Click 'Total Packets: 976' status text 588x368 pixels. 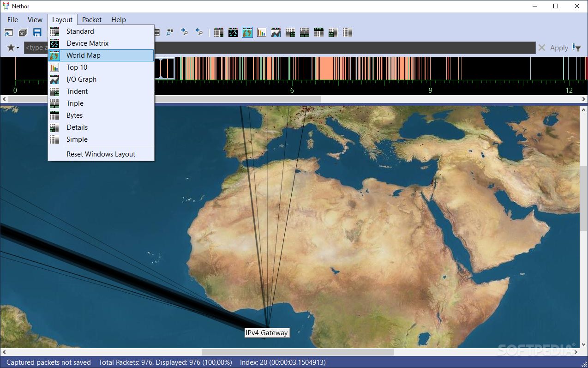click(165, 362)
